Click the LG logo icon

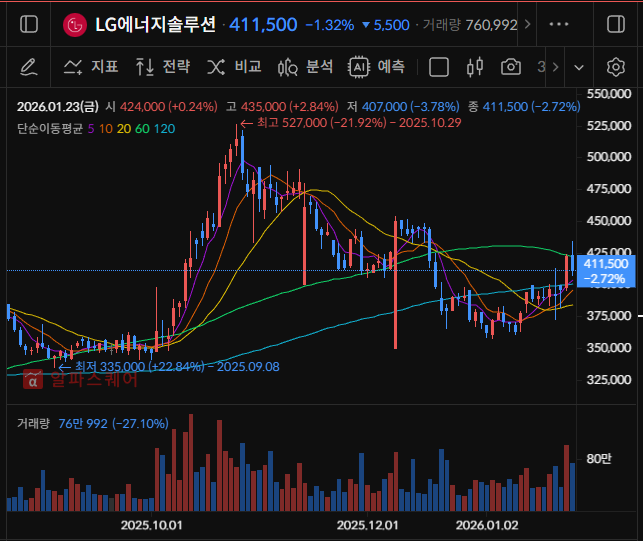click(75, 25)
